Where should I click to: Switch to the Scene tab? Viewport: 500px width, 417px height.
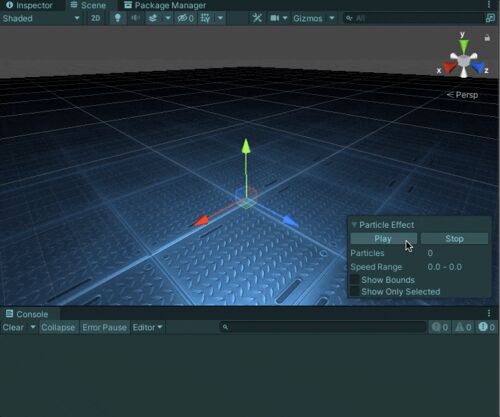(89, 5)
